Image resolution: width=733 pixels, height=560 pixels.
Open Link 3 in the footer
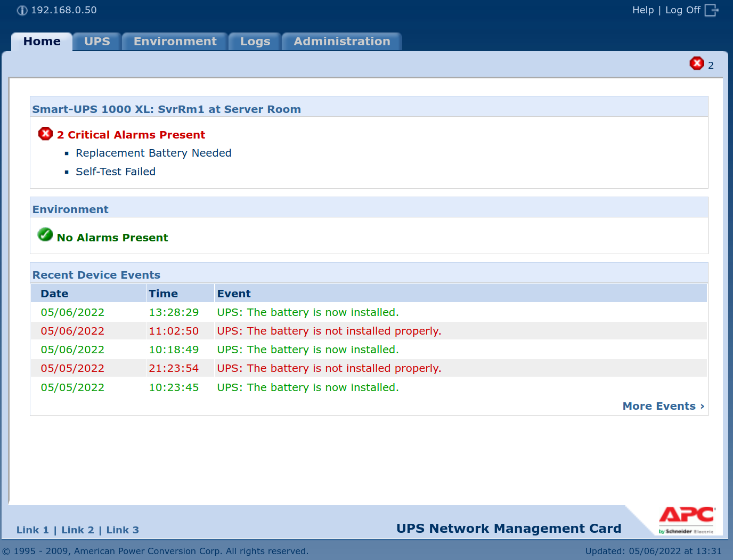pyautogui.click(x=123, y=530)
